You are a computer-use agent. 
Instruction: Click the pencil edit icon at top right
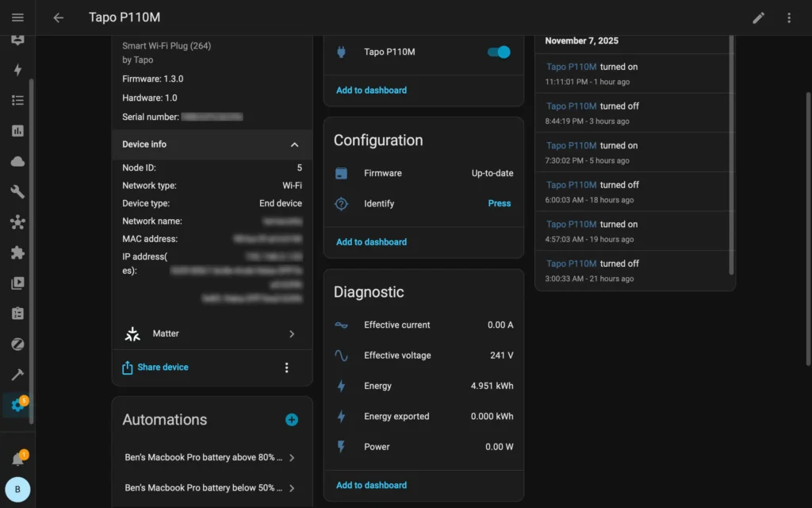[x=758, y=17]
